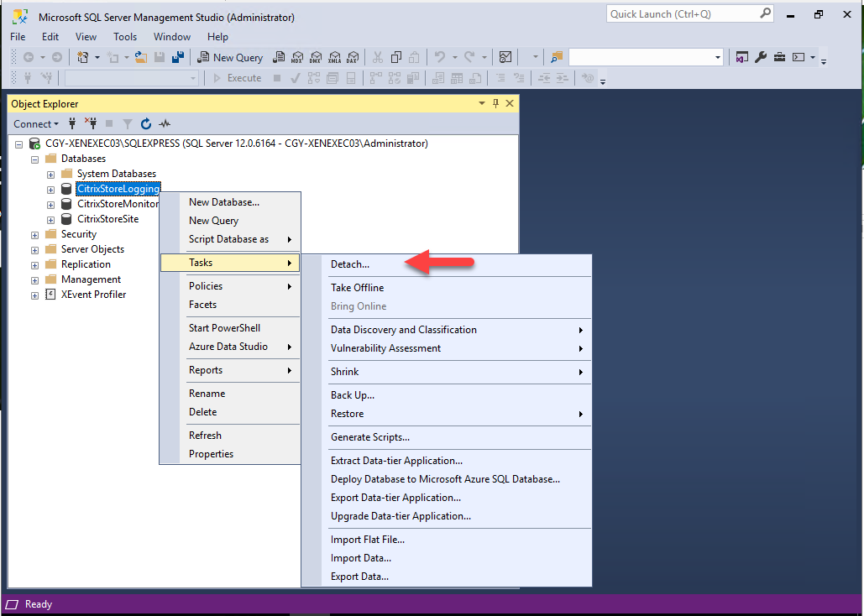Pin the Object Explorer panel
The width and height of the screenshot is (864, 616).
click(495, 103)
